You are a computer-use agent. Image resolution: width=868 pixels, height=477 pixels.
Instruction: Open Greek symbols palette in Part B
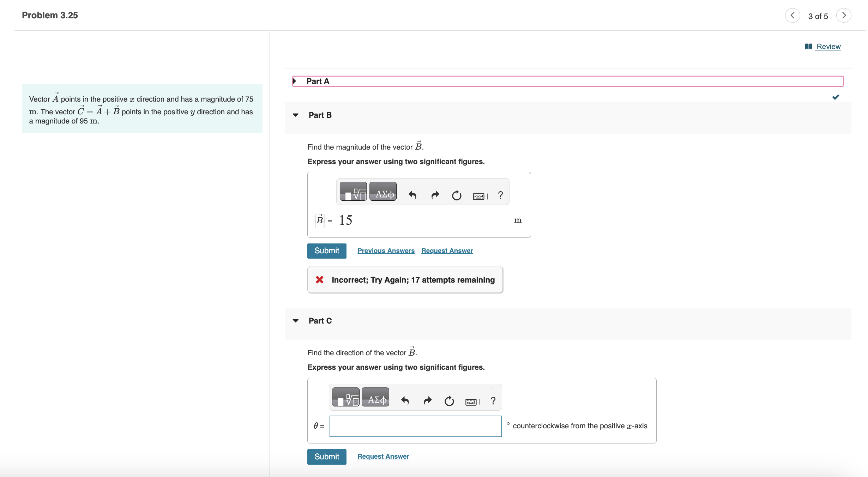[384, 192]
